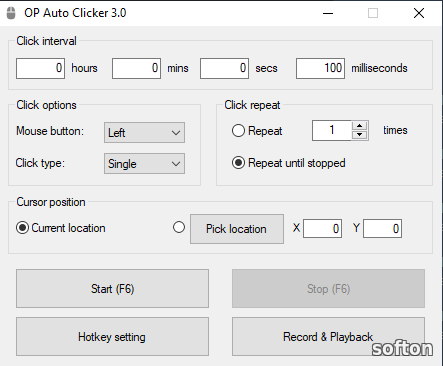The width and height of the screenshot is (443, 366).
Task: Close the OP Auto Clicker window
Action: (x=419, y=13)
